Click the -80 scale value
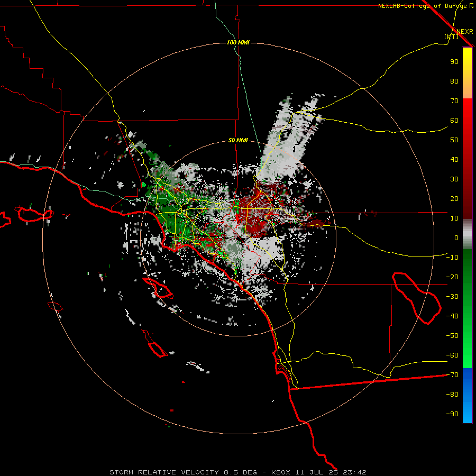This screenshot has width=476, height=476. (452, 395)
